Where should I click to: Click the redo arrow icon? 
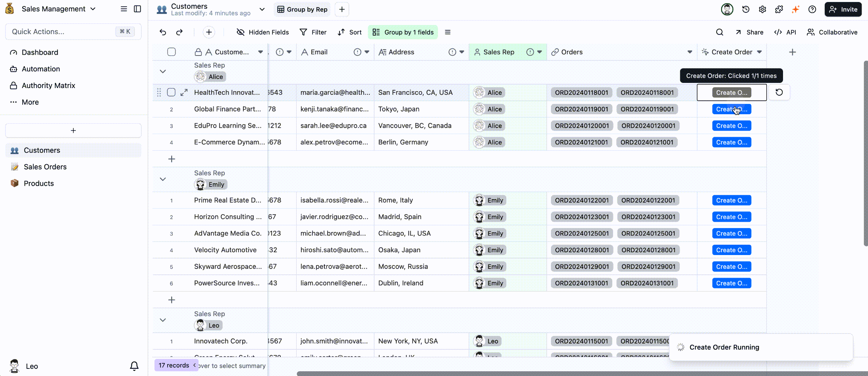(x=179, y=32)
